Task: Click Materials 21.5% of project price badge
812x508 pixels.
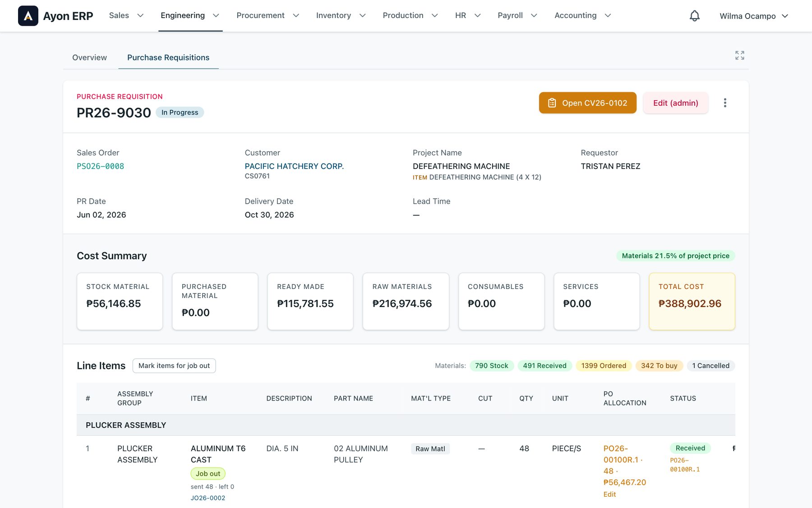Action: [x=675, y=256]
